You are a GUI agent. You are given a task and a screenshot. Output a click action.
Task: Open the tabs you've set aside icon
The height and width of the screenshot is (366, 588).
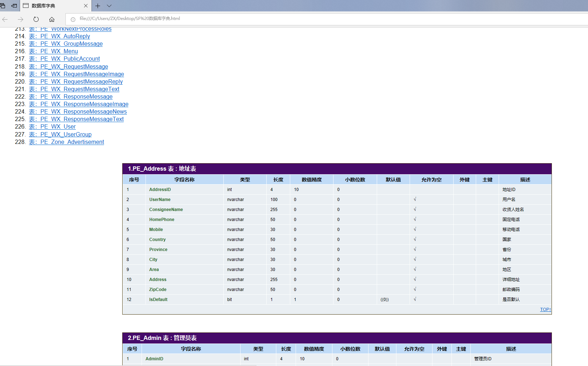(3, 6)
